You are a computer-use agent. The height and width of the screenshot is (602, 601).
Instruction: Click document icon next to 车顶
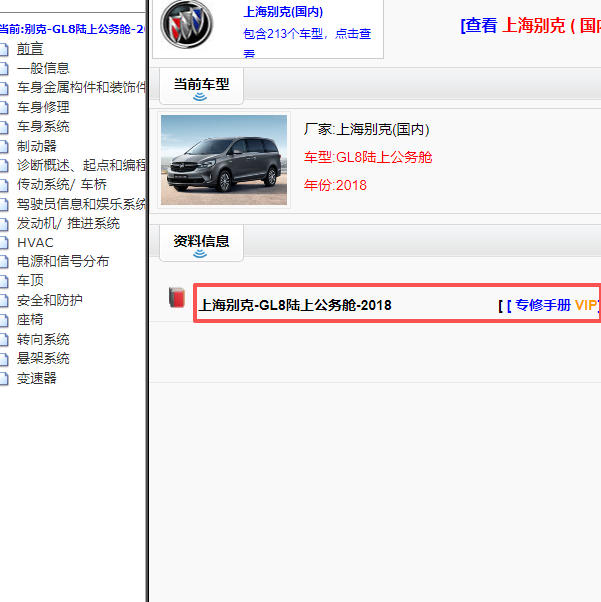tap(4, 281)
